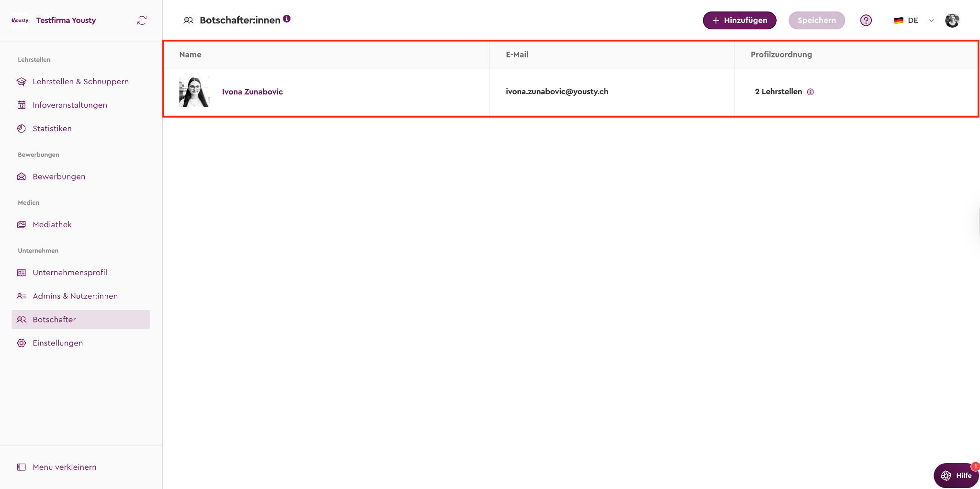The width and height of the screenshot is (980, 489).
Task: Open info tooltip next to Botschafter:innen title
Action: (x=287, y=19)
